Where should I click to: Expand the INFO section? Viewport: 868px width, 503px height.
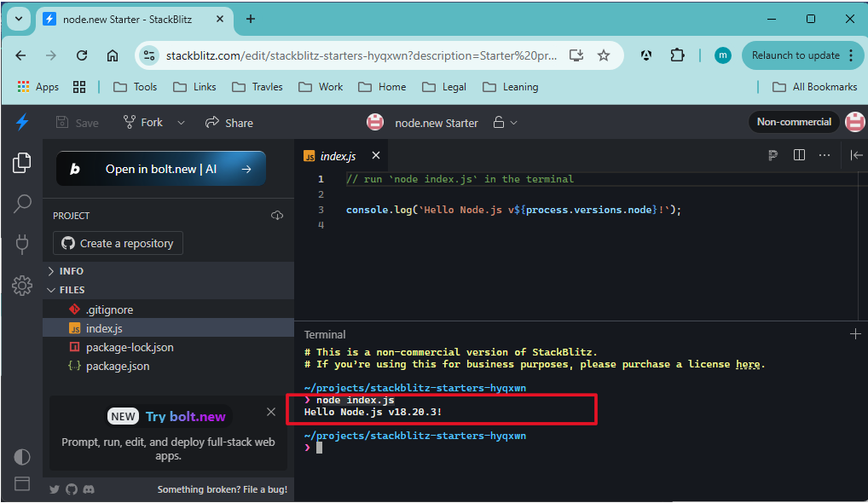click(72, 271)
